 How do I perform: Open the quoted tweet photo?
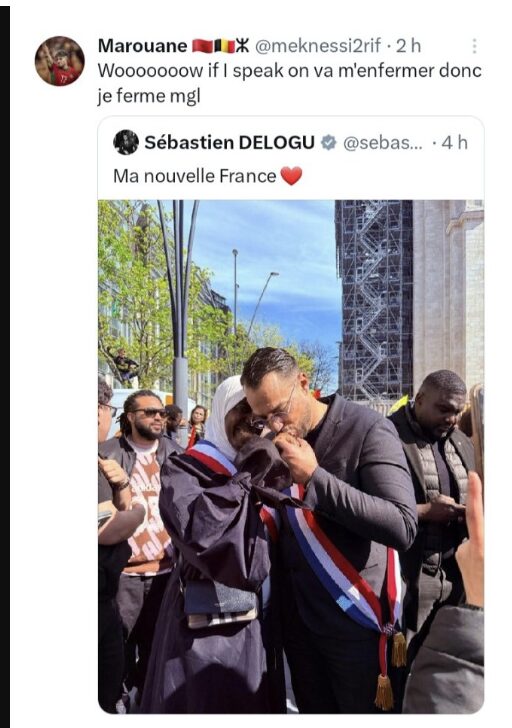(291, 456)
